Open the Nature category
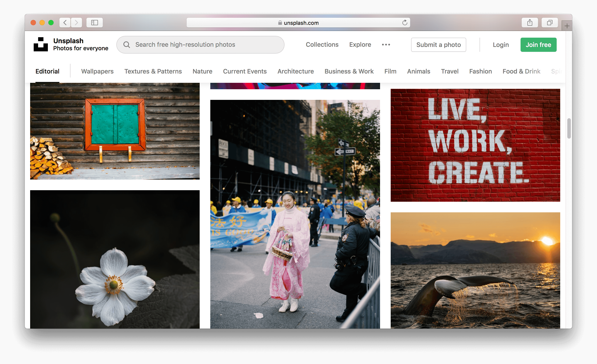 202,71
